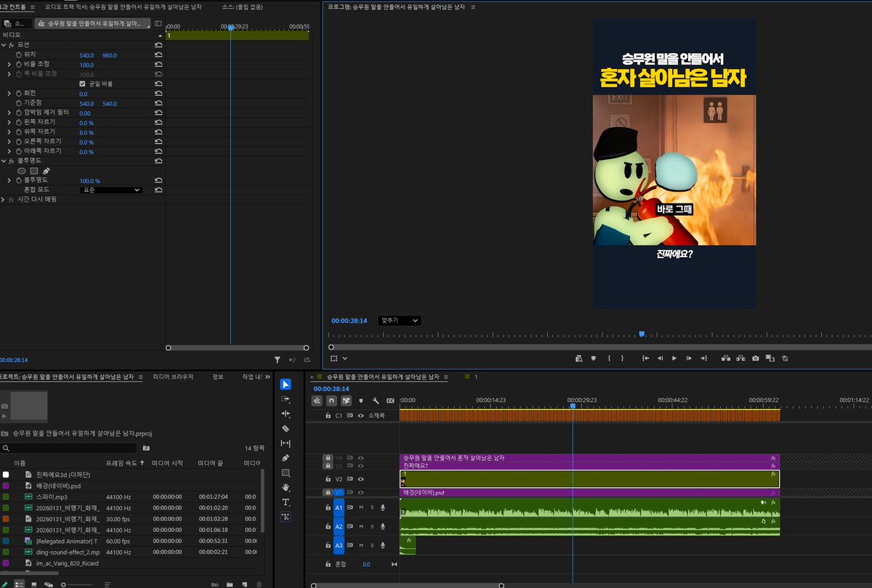Click the export frame camera icon
This screenshot has width=872, height=588.
pos(756,358)
